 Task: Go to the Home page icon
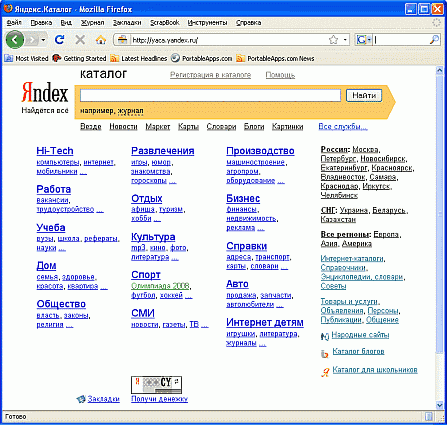pos(101,40)
